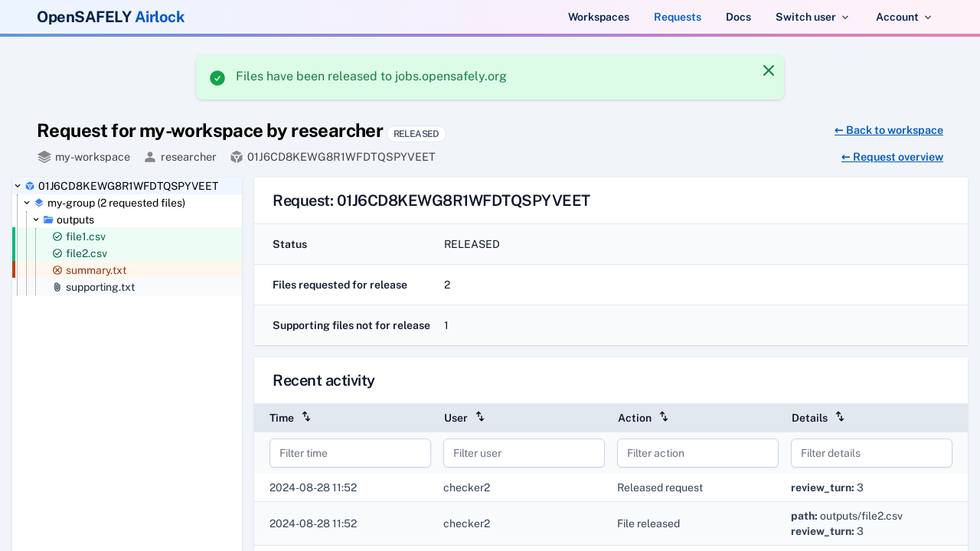Follow the Back to workspace link

click(x=888, y=130)
